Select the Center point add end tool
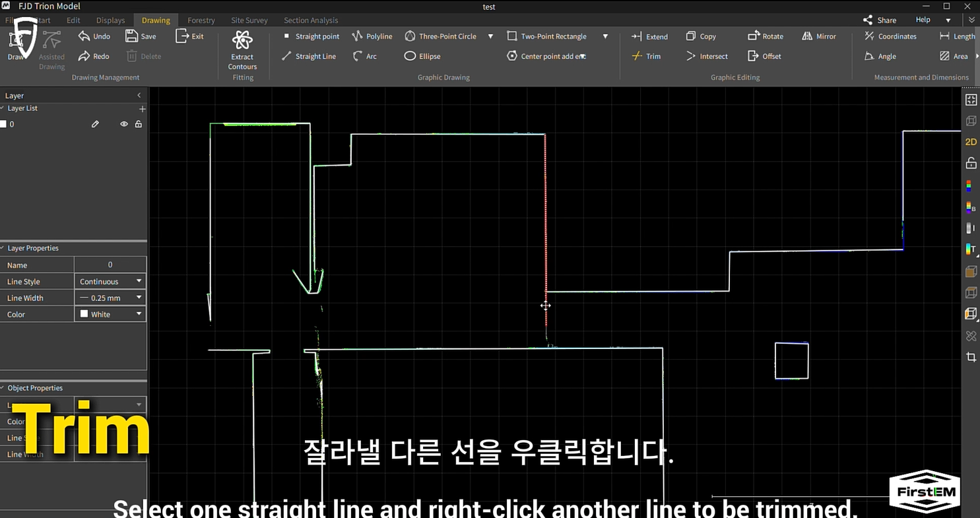The height and width of the screenshot is (518, 980). (546, 56)
